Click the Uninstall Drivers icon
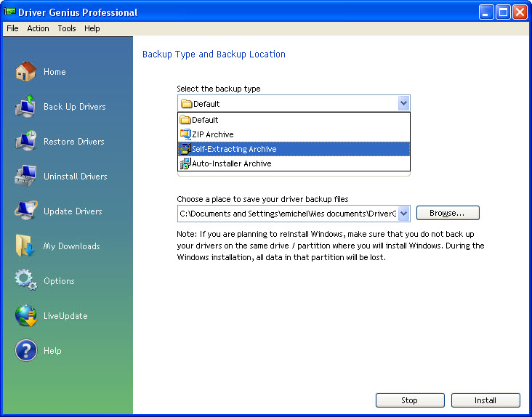 (x=25, y=176)
